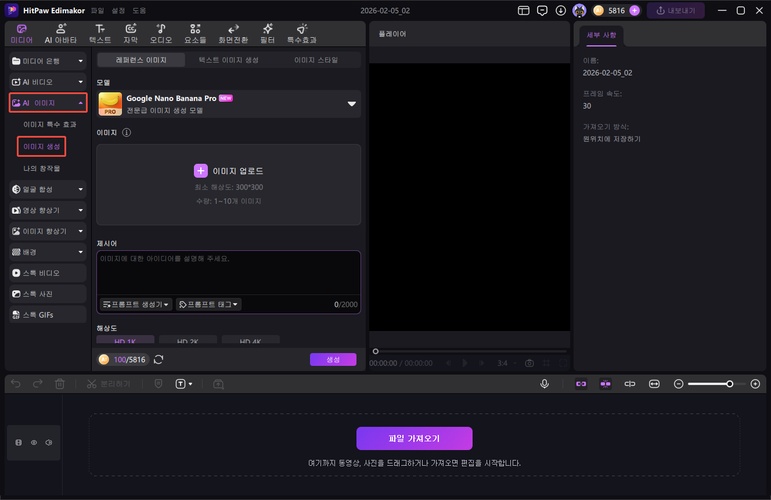The image size is (771, 500).
Task: Open the 프롬프트 생성기 dropdown
Action: 136,304
